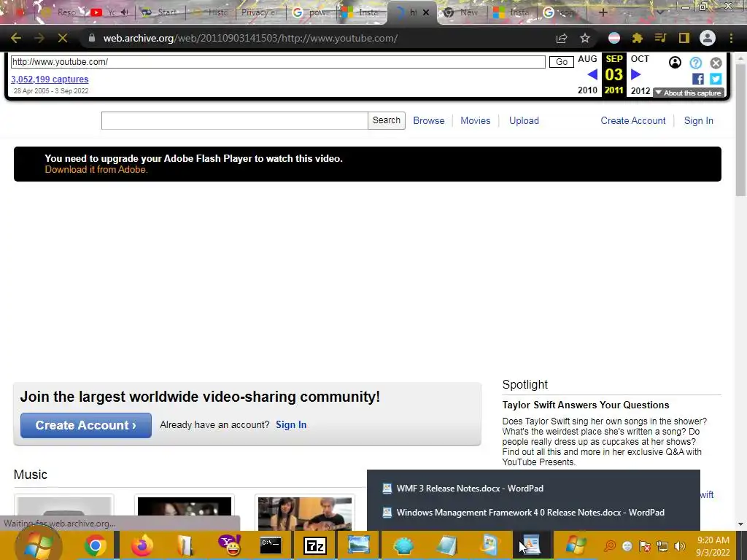The height and width of the screenshot is (560, 747).
Task: Expand About this capture dropdown
Action: (689, 93)
